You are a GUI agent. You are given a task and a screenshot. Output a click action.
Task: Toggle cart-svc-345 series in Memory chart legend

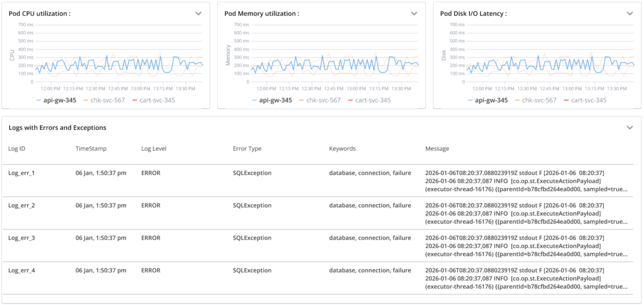click(373, 100)
